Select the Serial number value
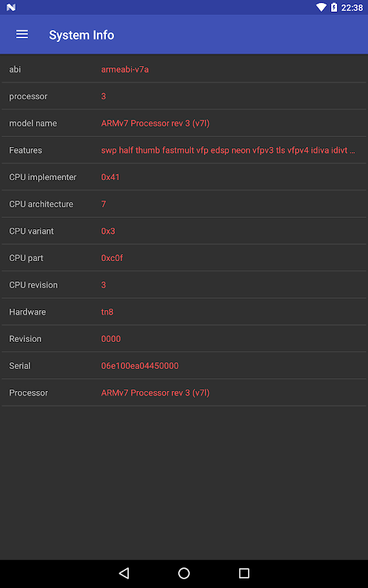The width and height of the screenshot is (368, 588). tap(140, 365)
